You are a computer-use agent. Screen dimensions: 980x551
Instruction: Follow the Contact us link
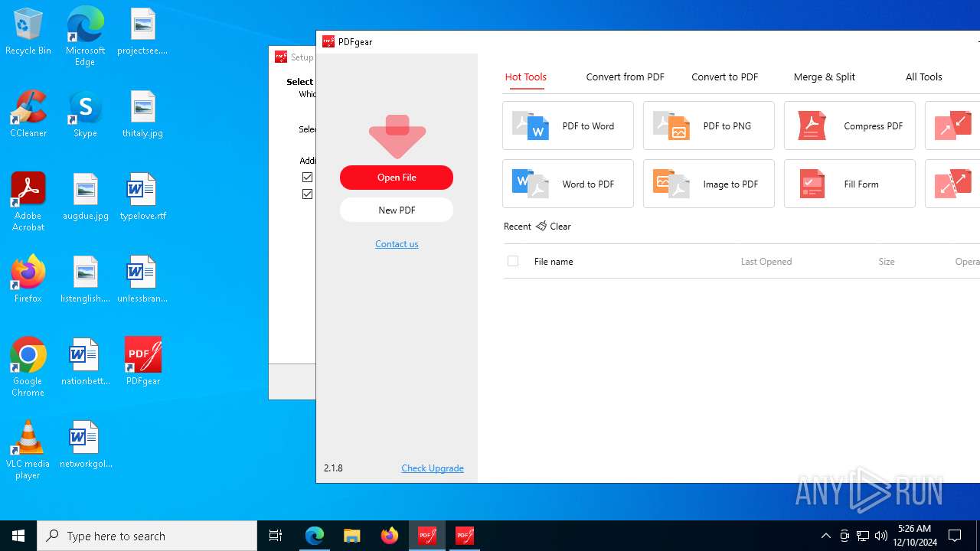pyautogui.click(x=397, y=243)
